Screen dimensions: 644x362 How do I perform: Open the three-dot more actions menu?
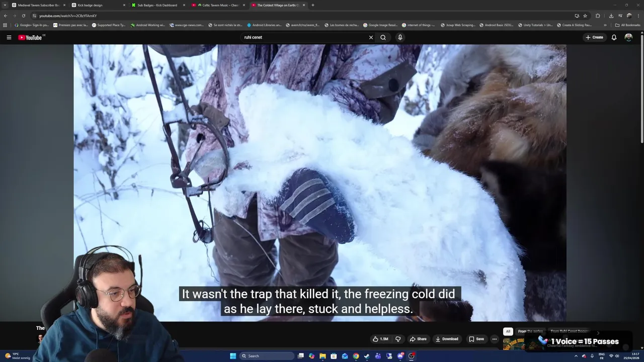494,339
